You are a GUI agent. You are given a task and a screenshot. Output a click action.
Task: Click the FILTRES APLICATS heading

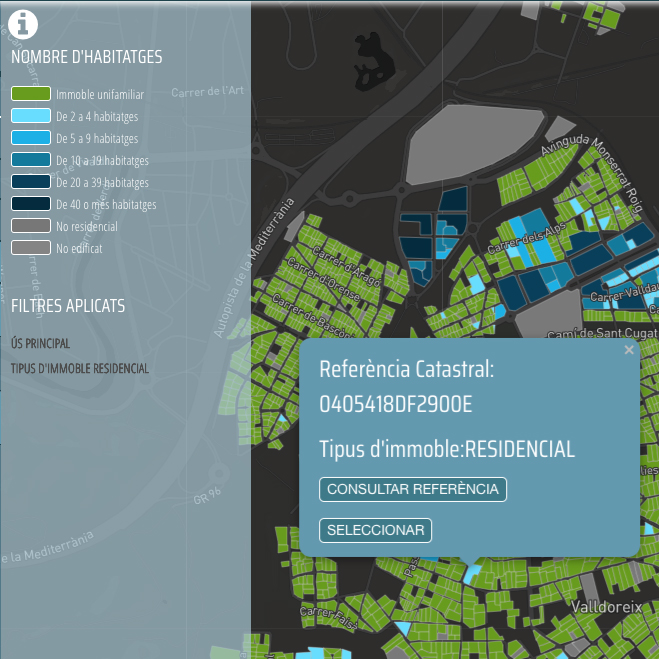tap(68, 306)
